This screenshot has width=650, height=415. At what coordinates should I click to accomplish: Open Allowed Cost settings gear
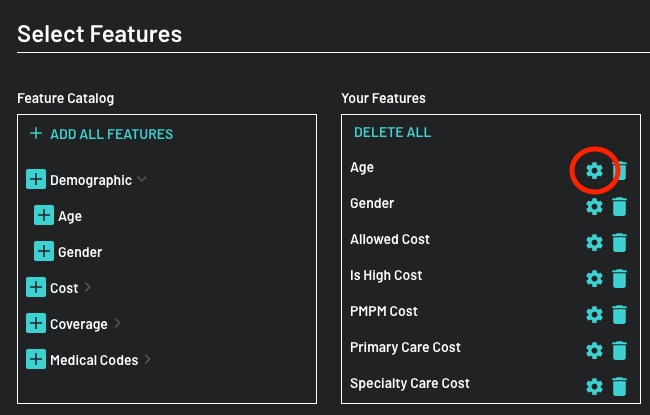pos(594,243)
